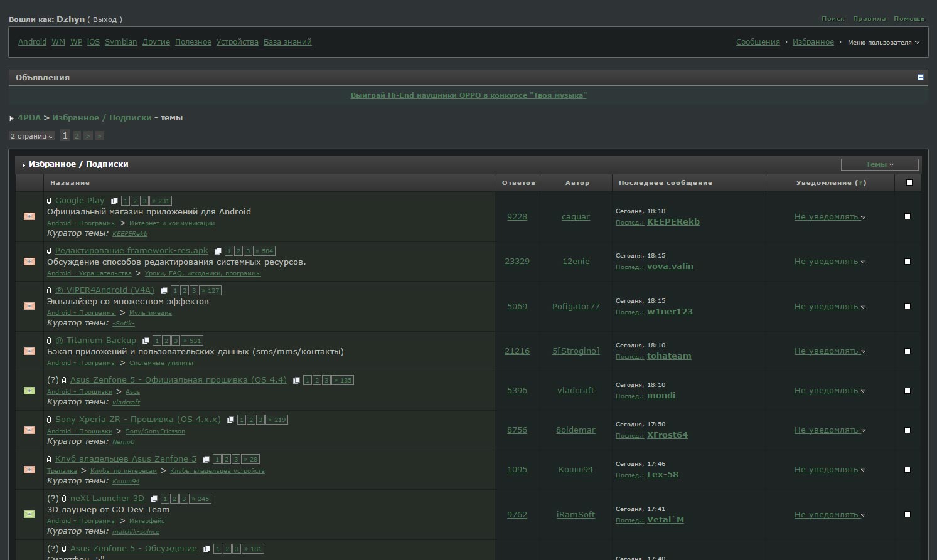937x560 pixels.
Task: Click the pages icon next to Titanium Backup title
Action: tap(146, 341)
